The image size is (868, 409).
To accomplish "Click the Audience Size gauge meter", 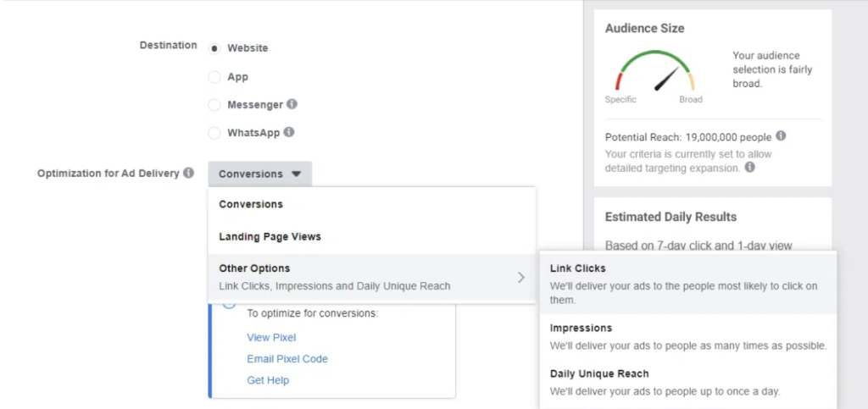I will [x=654, y=75].
